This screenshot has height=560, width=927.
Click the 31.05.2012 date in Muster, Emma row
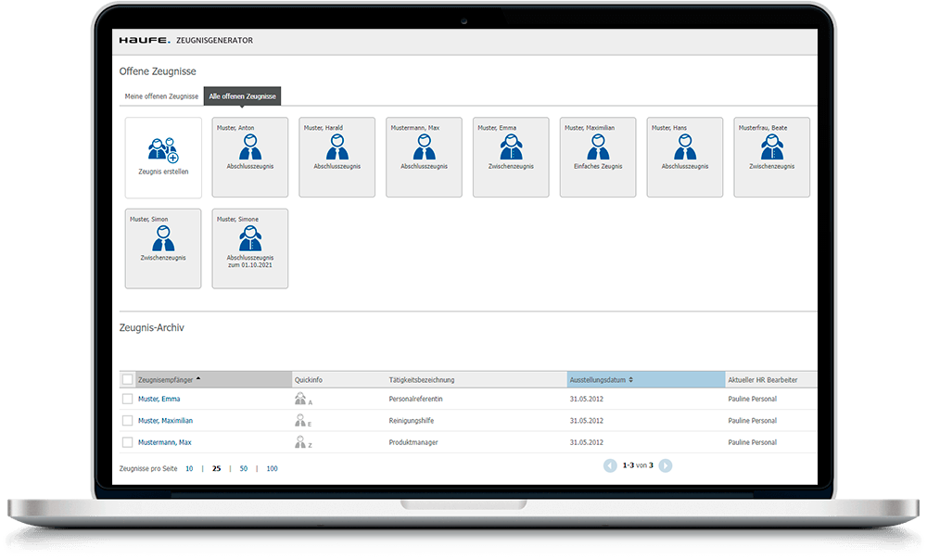tap(587, 400)
